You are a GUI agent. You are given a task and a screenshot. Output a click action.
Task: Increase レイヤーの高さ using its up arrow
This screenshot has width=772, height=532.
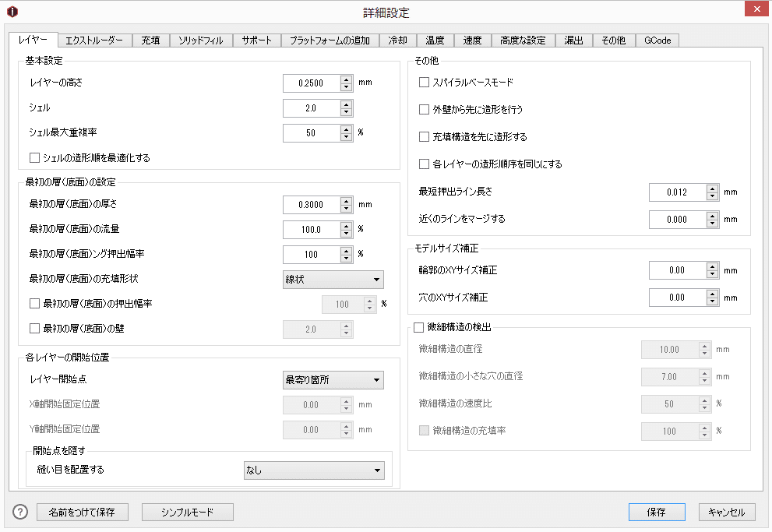click(x=346, y=79)
